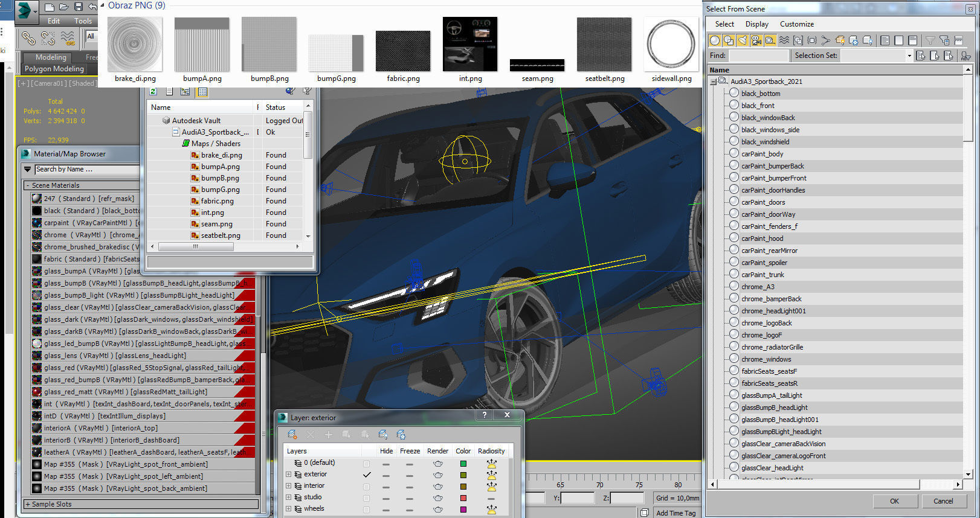The width and height of the screenshot is (980, 518).
Task: Open the Edit menu in 3ds Max
Action: pos(54,21)
